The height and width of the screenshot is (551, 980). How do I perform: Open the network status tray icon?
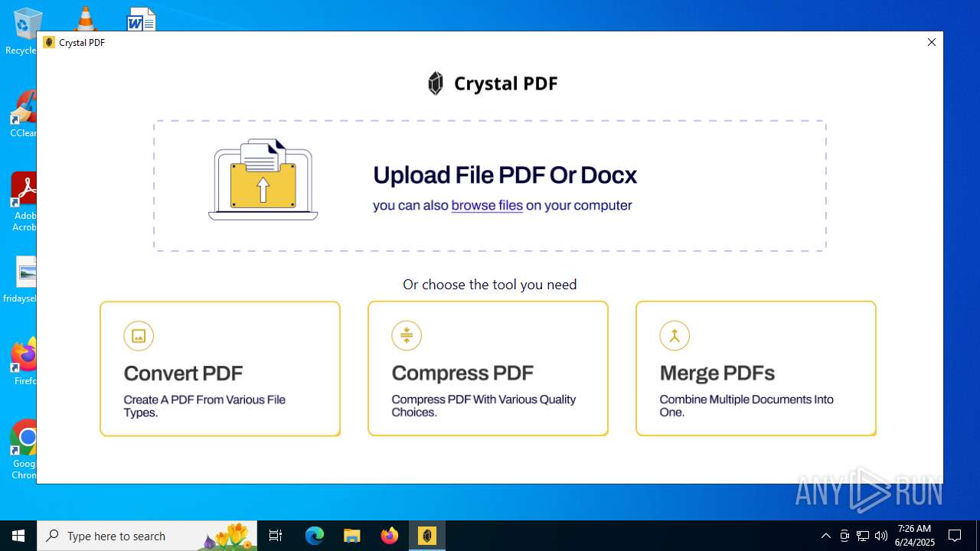[x=863, y=536]
